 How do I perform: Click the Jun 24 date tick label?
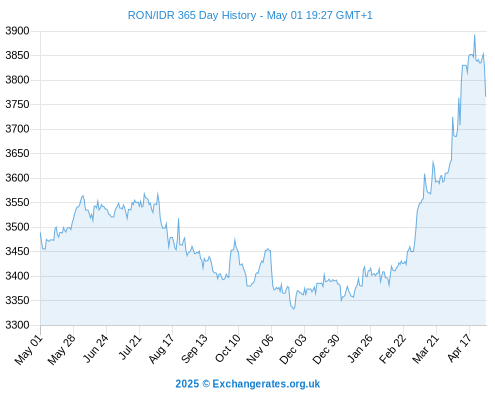tap(95, 348)
